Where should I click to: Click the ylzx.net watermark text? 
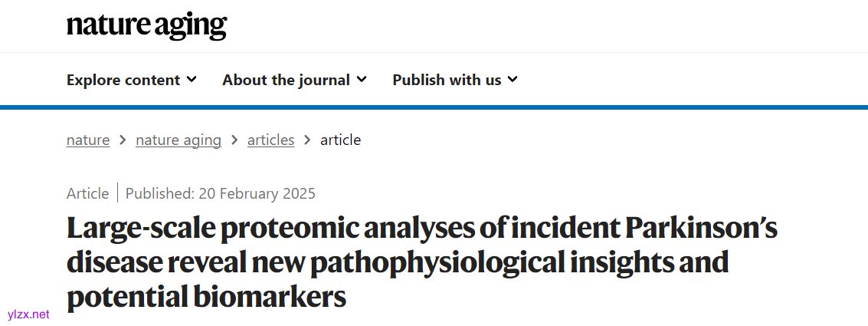point(28,314)
